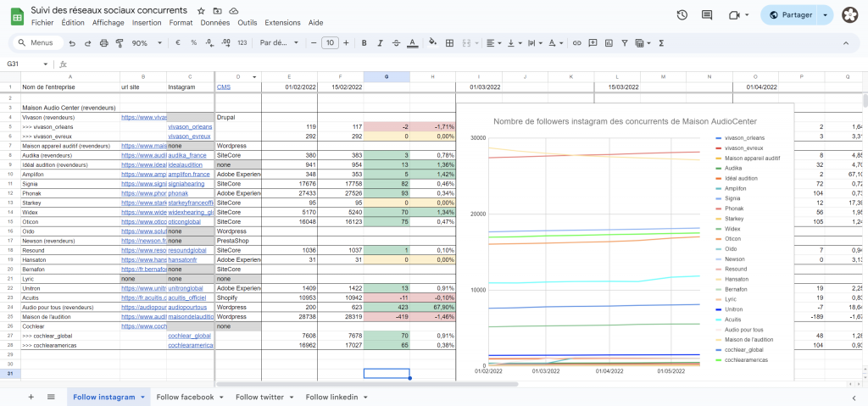Open the zoom level 90% dropdown
The image size is (868, 406).
(x=144, y=42)
